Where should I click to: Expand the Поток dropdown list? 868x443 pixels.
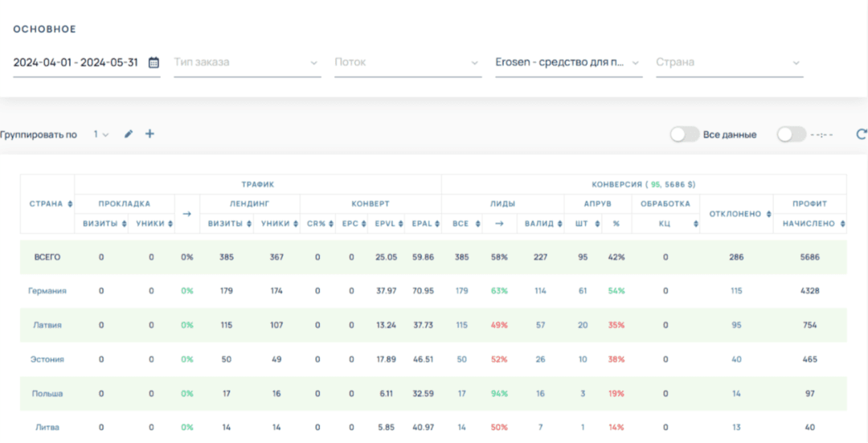pos(407,63)
